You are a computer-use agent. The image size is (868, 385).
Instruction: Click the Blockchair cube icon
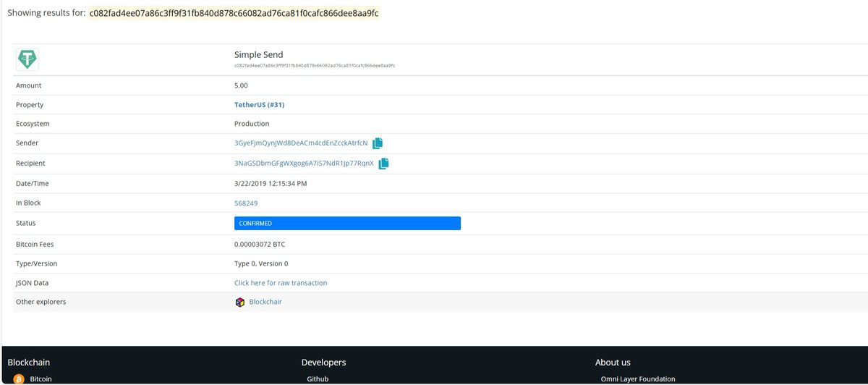tap(240, 302)
